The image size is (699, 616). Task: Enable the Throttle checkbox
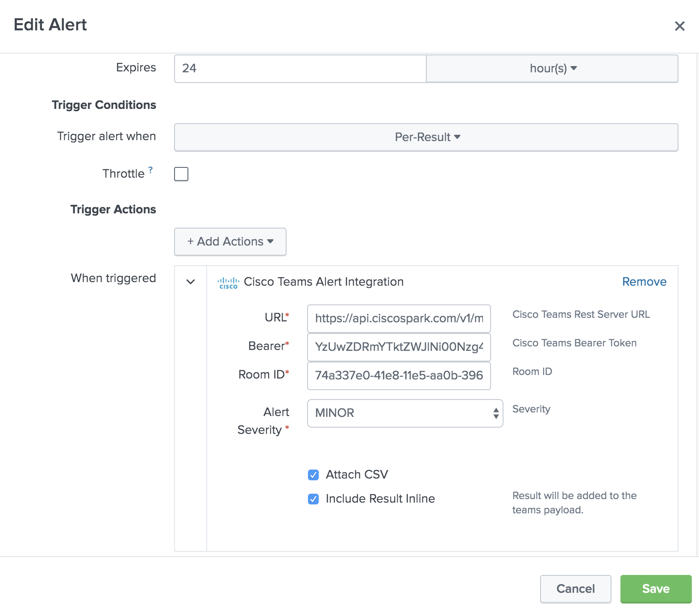(x=181, y=174)
